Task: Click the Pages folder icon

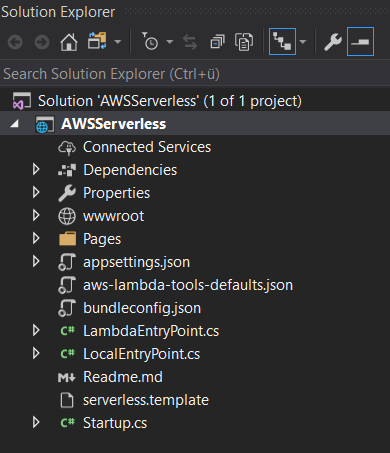Action: 67,239
